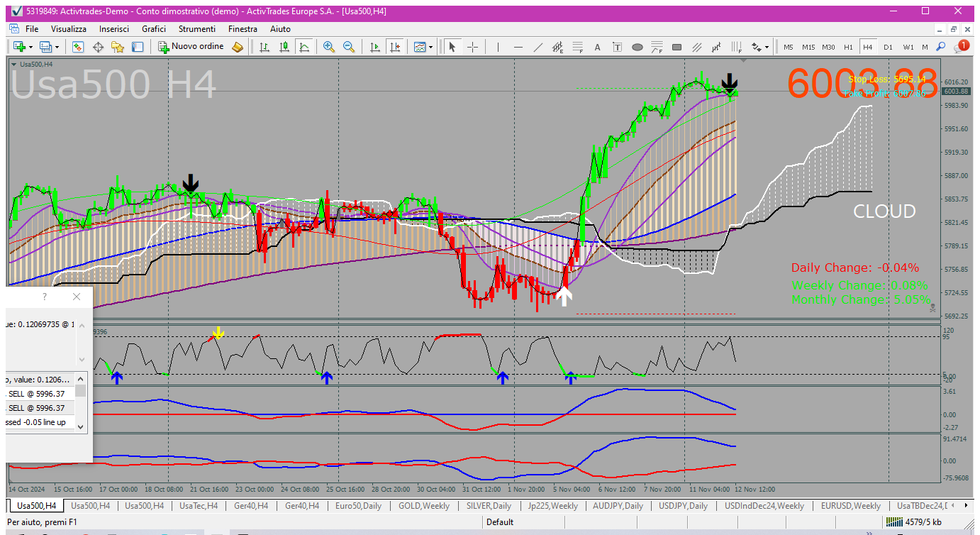Toggle chart shift from right edge
Viewport: 980px width, 535px height.
click(x=394, y=47)
